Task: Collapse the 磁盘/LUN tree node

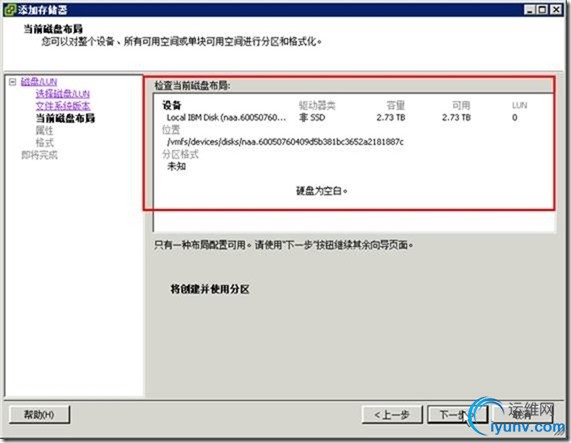Action: point(12,82)
